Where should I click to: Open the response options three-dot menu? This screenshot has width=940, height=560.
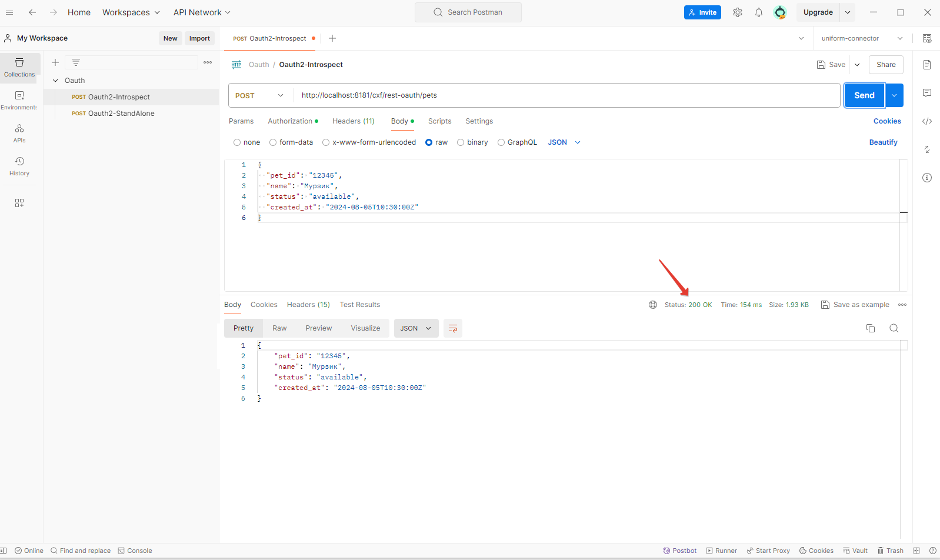click(x=902, y=305)
